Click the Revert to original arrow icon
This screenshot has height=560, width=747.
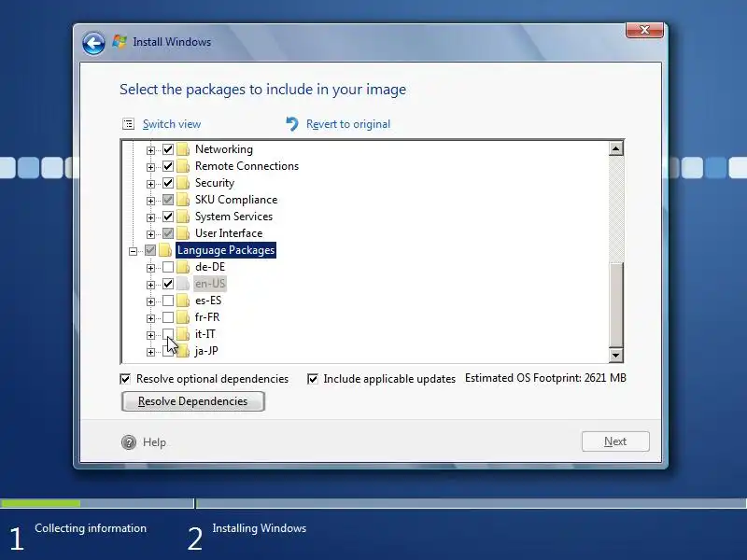coord(291,124)
